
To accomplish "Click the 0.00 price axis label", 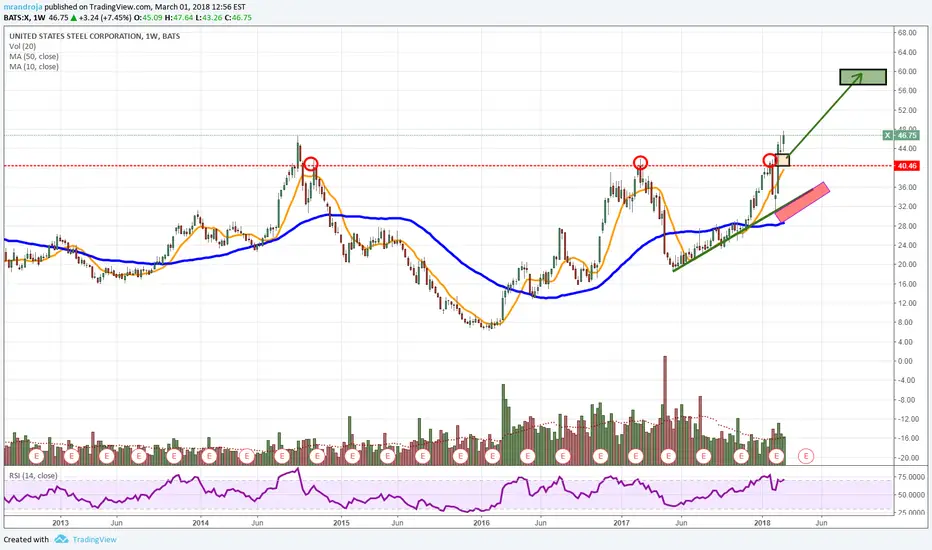I will [905, 361].
